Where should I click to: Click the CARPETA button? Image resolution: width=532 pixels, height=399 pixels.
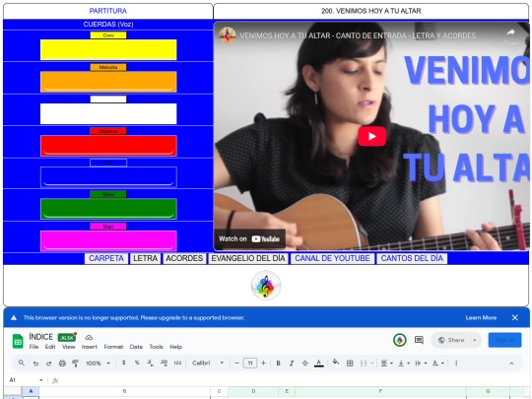click(x=106, y=258)
